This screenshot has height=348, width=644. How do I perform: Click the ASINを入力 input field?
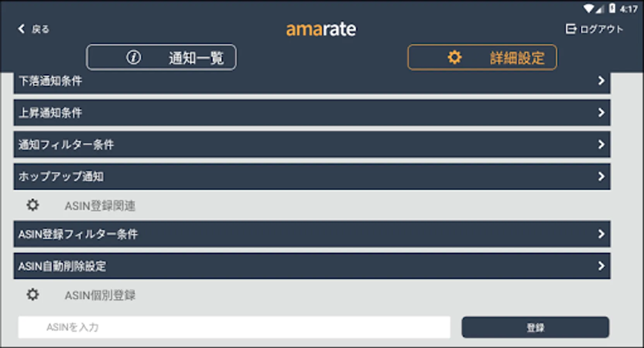234,327
